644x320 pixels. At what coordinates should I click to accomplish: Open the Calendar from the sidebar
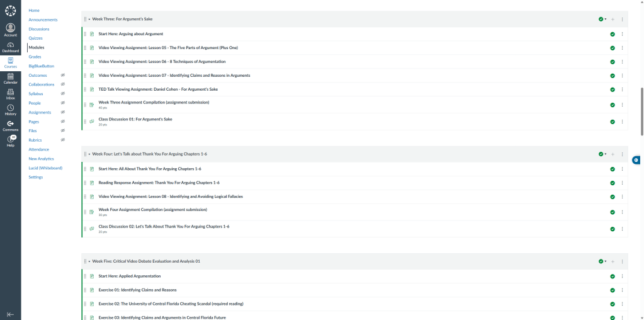coord(10,78)
